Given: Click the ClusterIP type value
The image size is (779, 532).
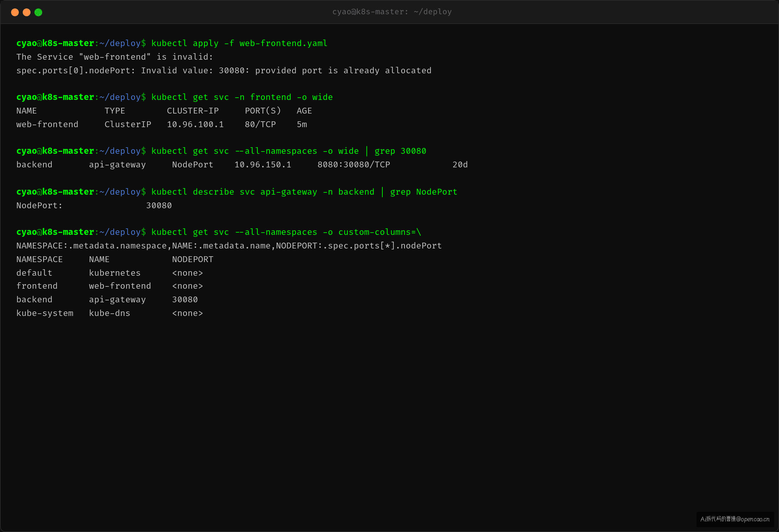Looking at the screenshot, I should [128, 124].
